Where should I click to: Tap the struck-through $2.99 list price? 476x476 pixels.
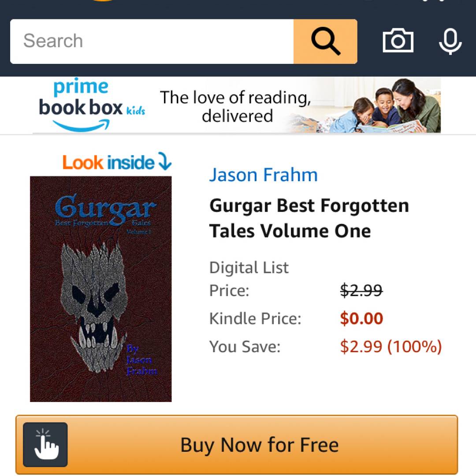pyautogui.click(x=361, y=290)
